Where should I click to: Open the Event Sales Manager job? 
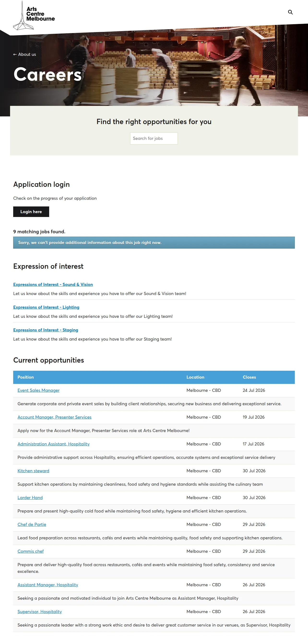tap(39, 390)
